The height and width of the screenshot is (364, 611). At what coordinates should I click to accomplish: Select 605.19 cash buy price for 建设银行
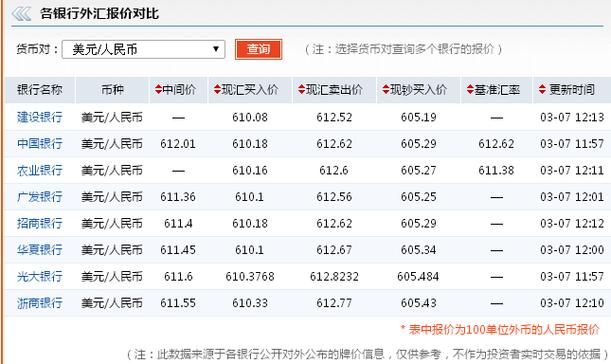click(419, 117)
